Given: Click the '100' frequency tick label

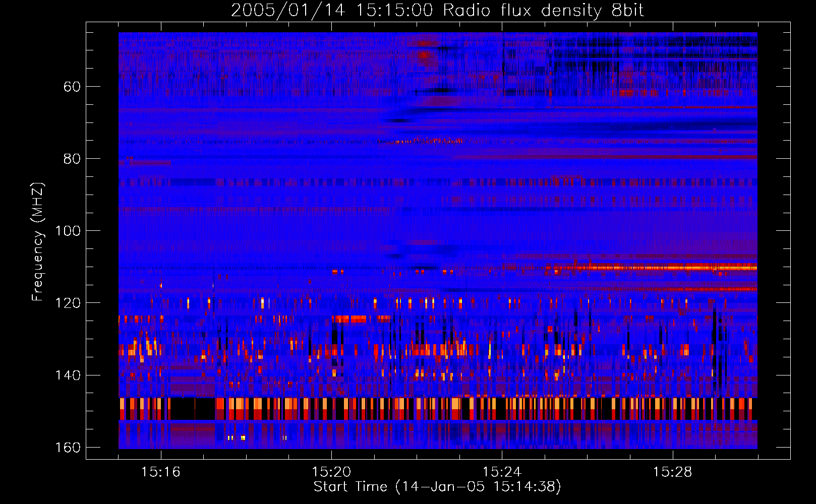Looking at the screenshot, I should [x=68, y=231].
